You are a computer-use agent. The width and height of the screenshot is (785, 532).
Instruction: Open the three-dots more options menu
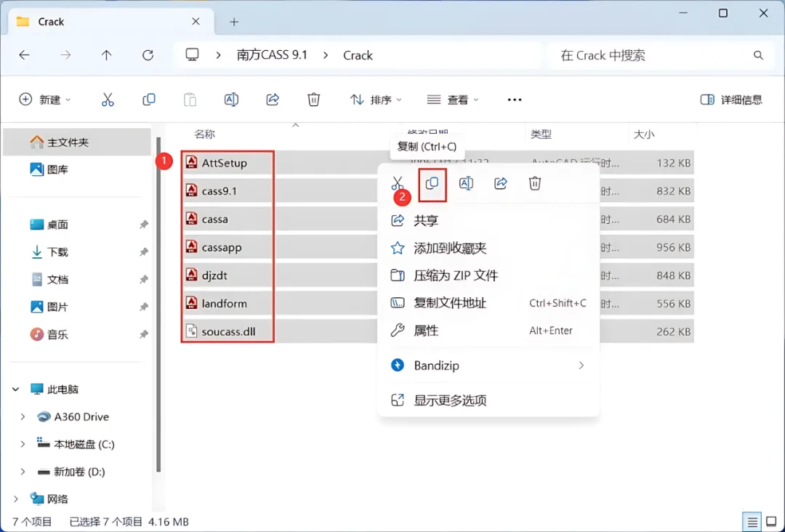pos(515,100)
